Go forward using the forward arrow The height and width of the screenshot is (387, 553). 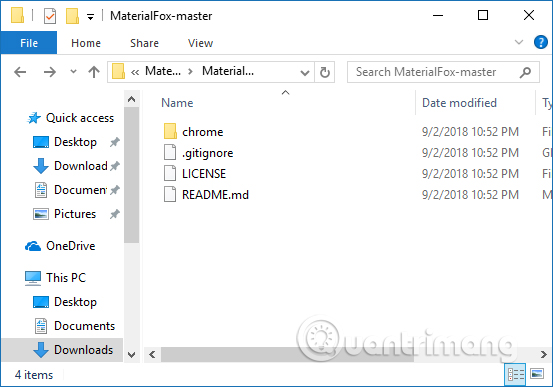point(50,72)
